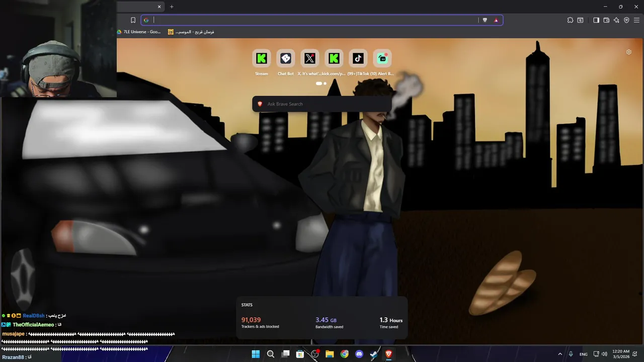644x362 pixels.
Task: Open the volume tray control
Action: click(604, 354)
